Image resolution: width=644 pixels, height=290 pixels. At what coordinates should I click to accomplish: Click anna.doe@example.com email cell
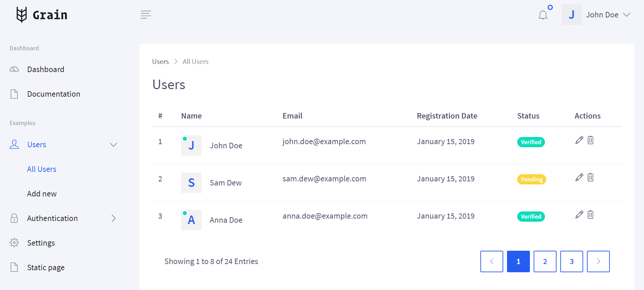(x=325, y=216)
